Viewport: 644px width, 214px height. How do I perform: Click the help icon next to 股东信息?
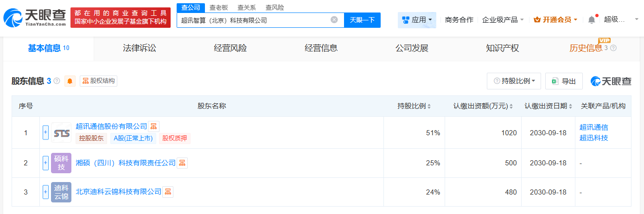pyautogui.click(x=57, y=81)
